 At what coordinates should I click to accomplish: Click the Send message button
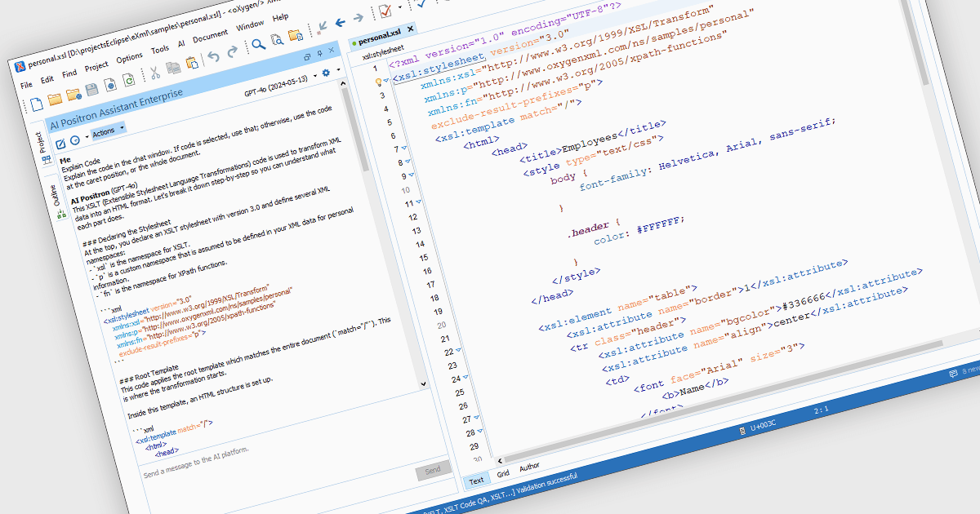(x=433, y=470)
